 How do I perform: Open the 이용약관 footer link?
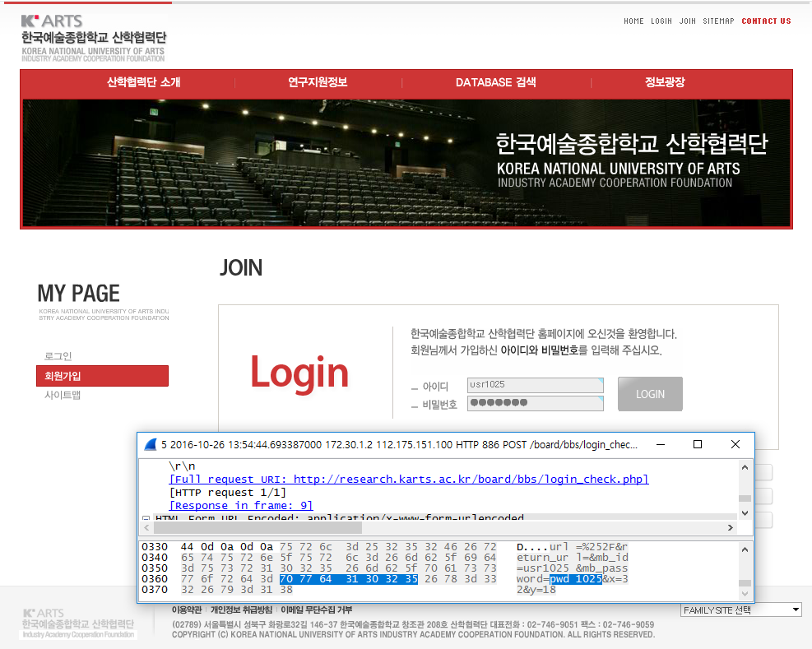187,610
